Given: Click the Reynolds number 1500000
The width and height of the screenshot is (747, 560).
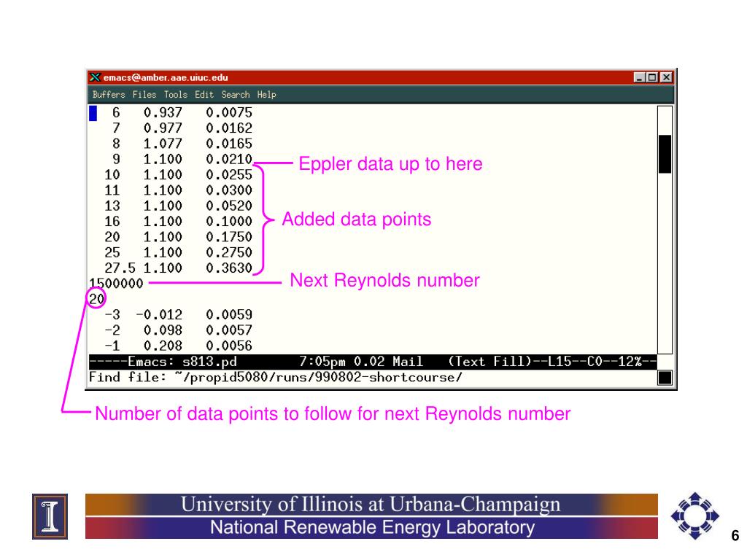Looking at the screenshot, I should coord(116,284).
